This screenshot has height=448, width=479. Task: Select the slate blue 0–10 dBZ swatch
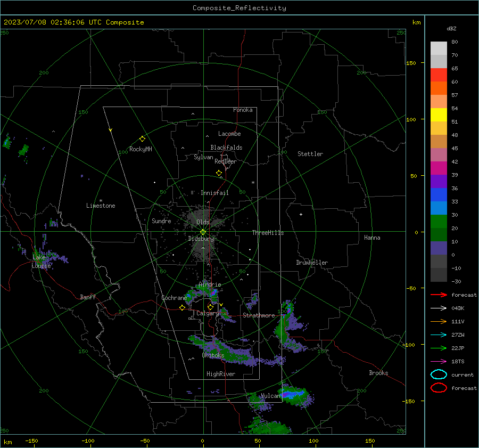tap(439, 248)
